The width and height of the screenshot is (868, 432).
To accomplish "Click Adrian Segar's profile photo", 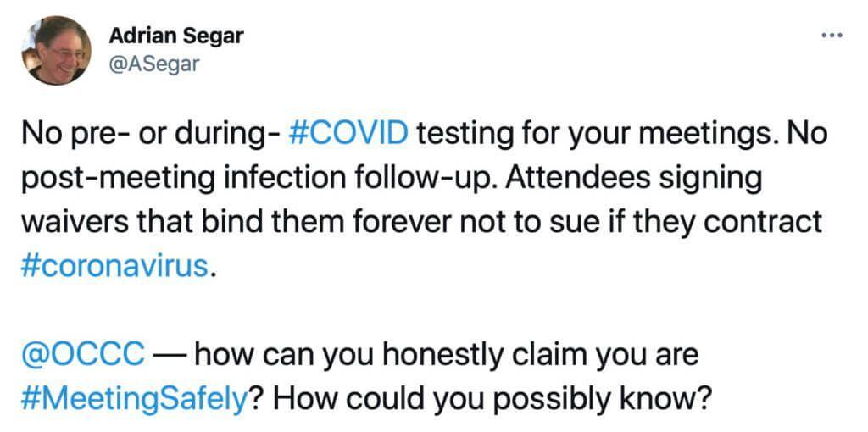I will point(56,52).
